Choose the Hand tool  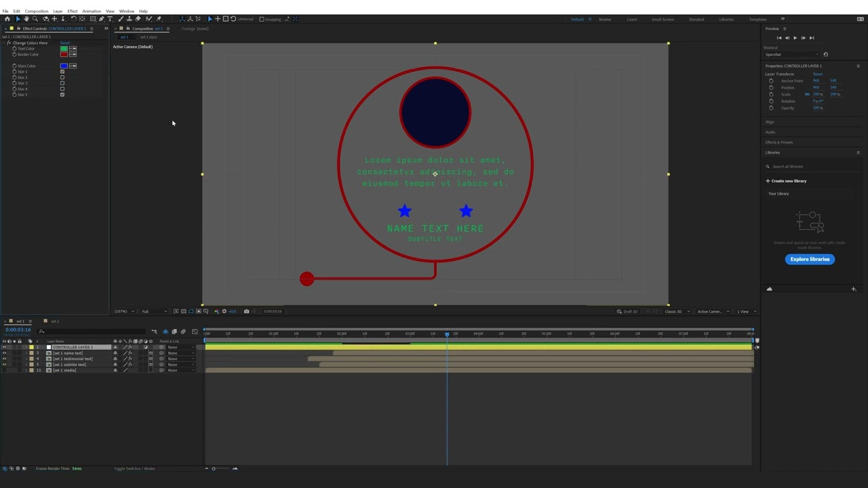point(26,19)
